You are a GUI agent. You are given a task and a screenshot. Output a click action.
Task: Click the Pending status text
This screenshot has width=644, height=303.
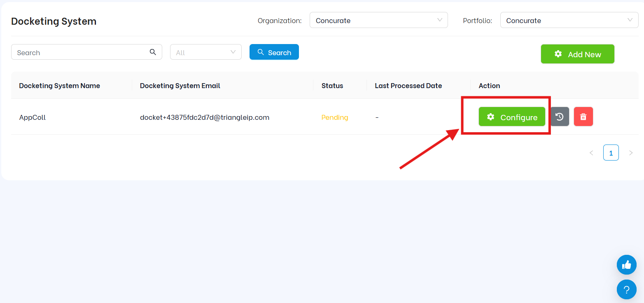click(335, 117)
